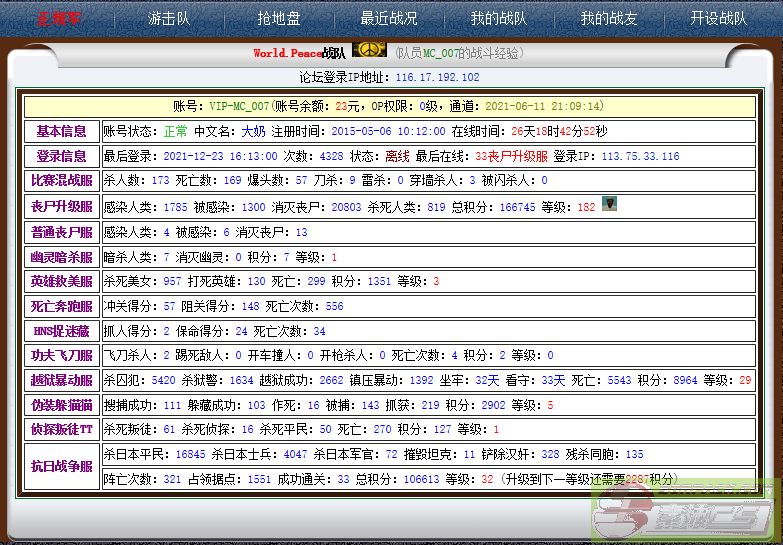The height and width of the screenshot is (545, 783).
Task: Click the World.Peace team name link
Action: [298, 53]
